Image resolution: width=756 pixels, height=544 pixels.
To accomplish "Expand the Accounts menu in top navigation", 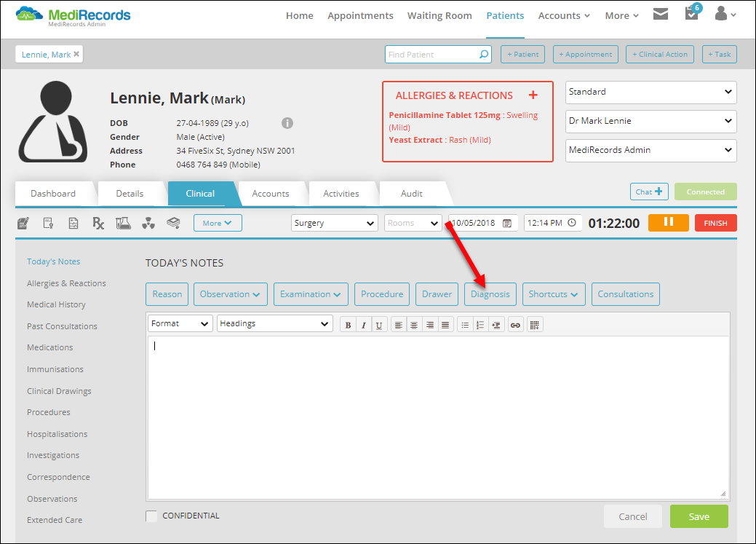I will point(564,15).
